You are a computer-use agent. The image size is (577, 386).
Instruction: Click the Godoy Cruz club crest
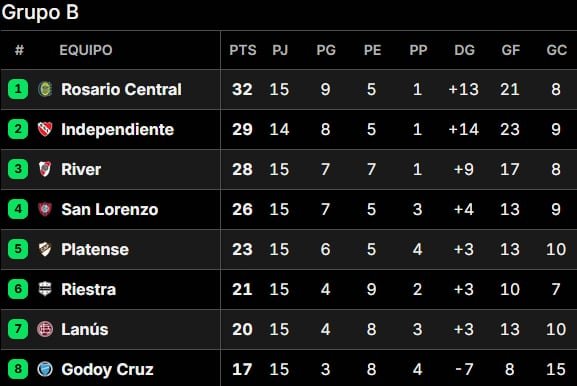point(45,369)
